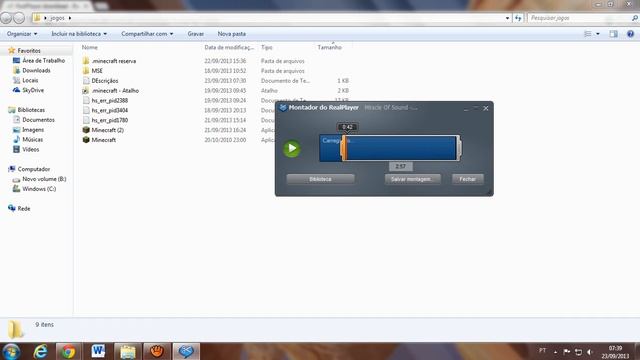Open the Windows Start button
The height and width of the screenshot is (360, 640).
coord(11,351)
